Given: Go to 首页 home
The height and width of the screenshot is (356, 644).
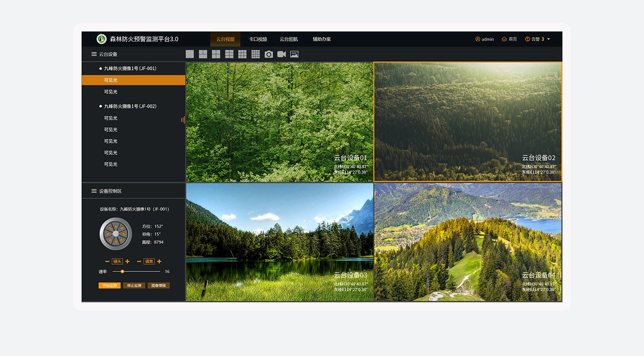Looking at the screenshot, I should click(509, 39).
